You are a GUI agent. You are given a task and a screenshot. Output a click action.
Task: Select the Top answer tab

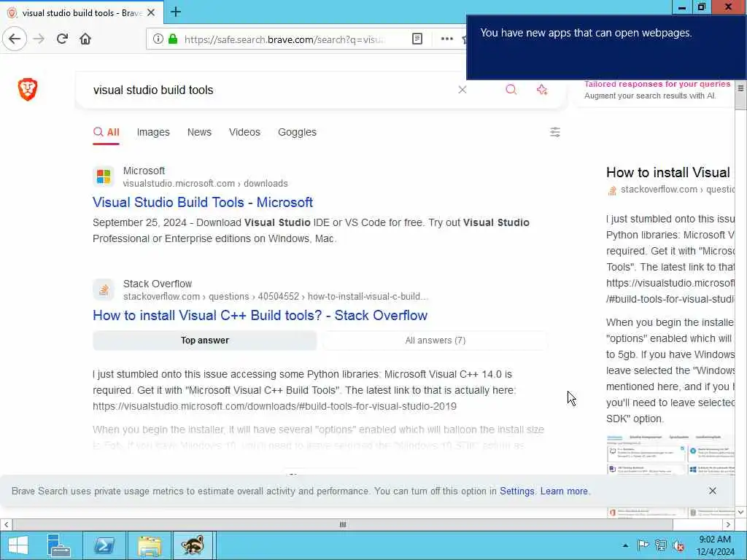[205, 341]
